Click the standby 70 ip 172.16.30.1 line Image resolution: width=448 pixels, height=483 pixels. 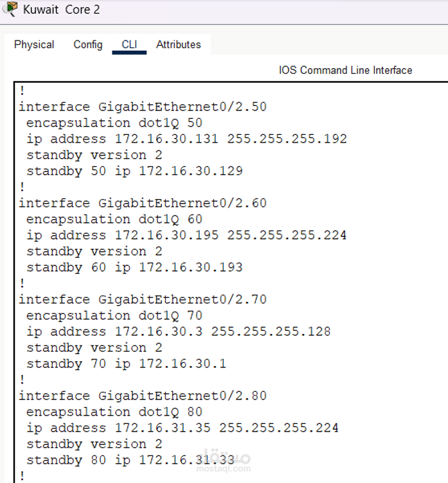[x=127, y=364]
